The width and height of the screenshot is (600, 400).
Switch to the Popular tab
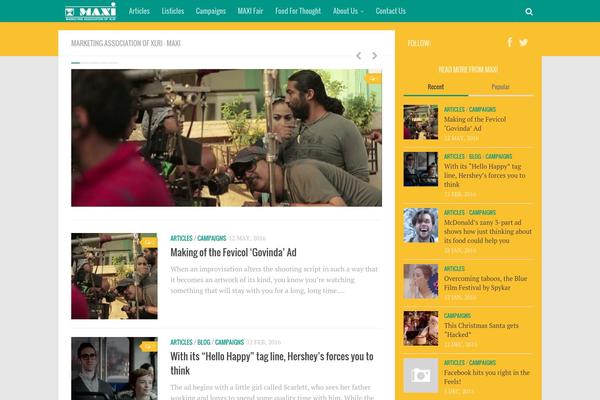[x=501, y=87]
